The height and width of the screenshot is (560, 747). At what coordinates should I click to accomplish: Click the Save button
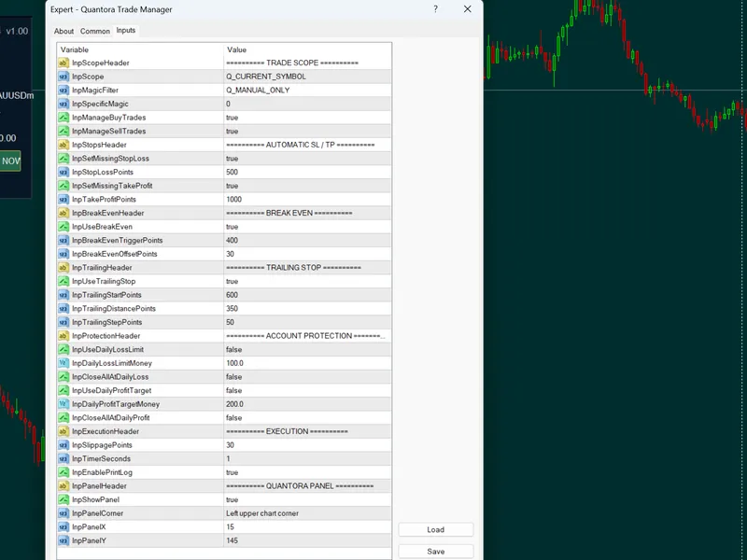pyautogui.click(x=435, y=552)
